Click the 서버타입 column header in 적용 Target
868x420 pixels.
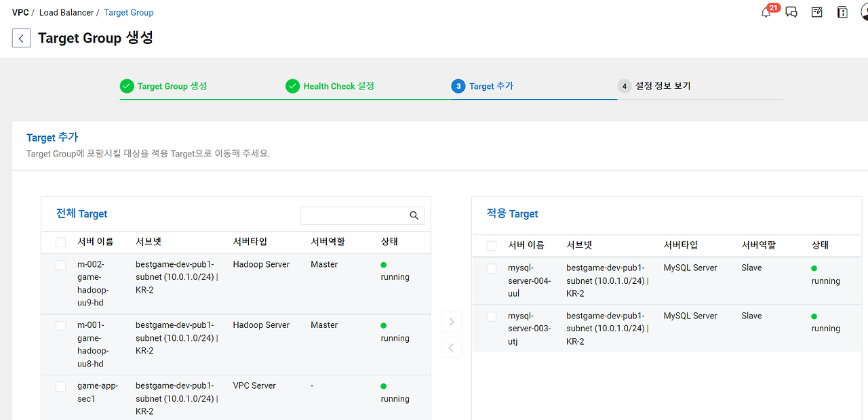coord(681,245)
